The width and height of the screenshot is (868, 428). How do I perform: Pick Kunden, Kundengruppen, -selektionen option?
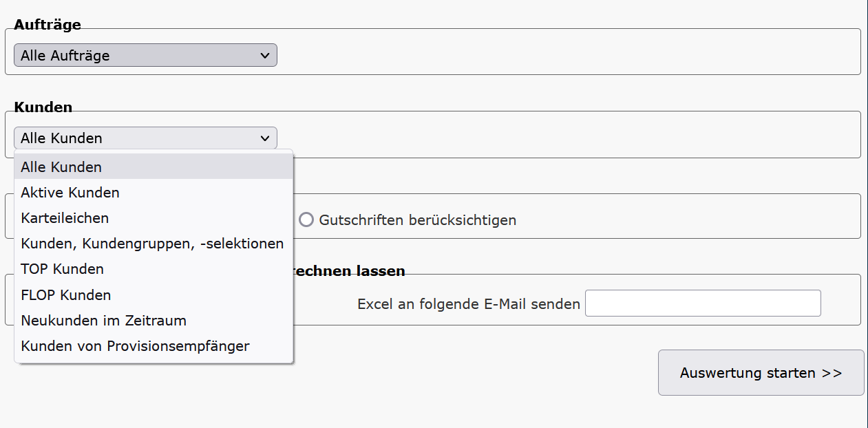pyautogui.click(x=152, y=244)
